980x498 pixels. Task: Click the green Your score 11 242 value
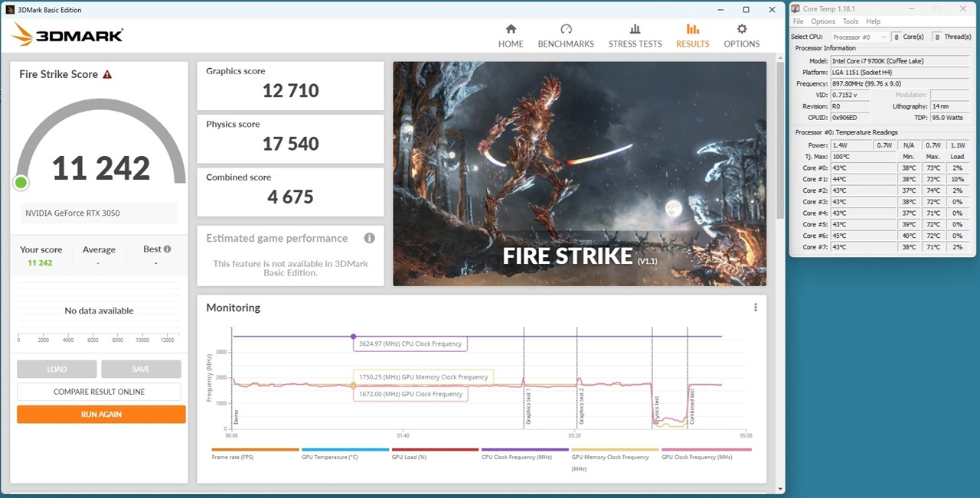pos(40,263)
